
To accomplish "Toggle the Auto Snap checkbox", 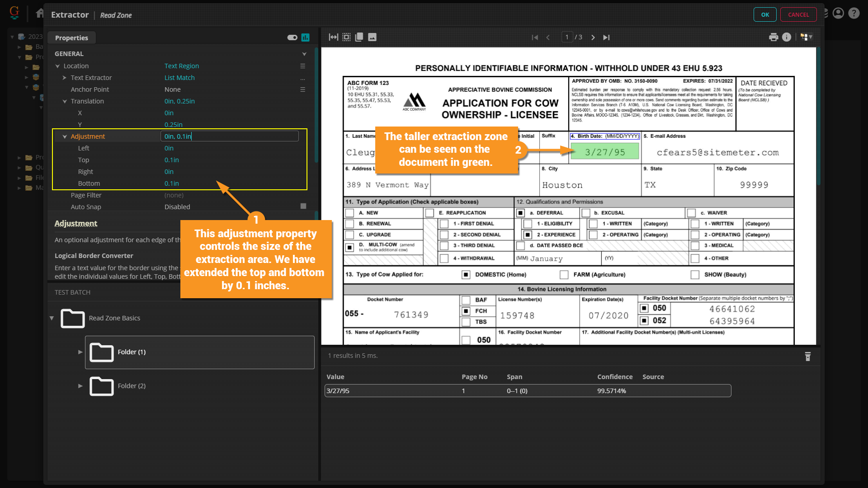I will point(303,206).
